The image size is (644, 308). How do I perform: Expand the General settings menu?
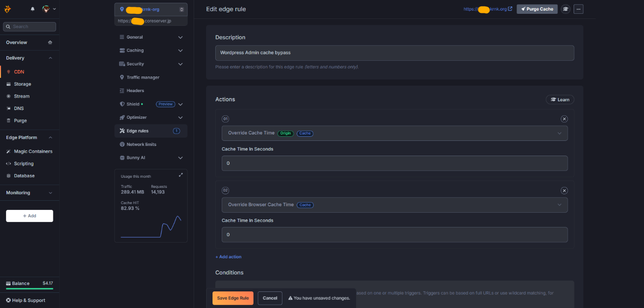coord(151,37)
